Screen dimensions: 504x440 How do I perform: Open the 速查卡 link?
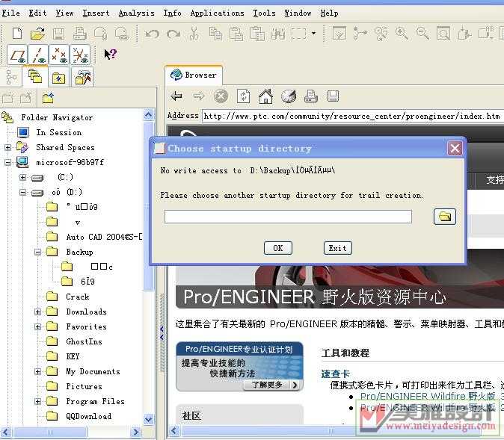click(335, 374)
